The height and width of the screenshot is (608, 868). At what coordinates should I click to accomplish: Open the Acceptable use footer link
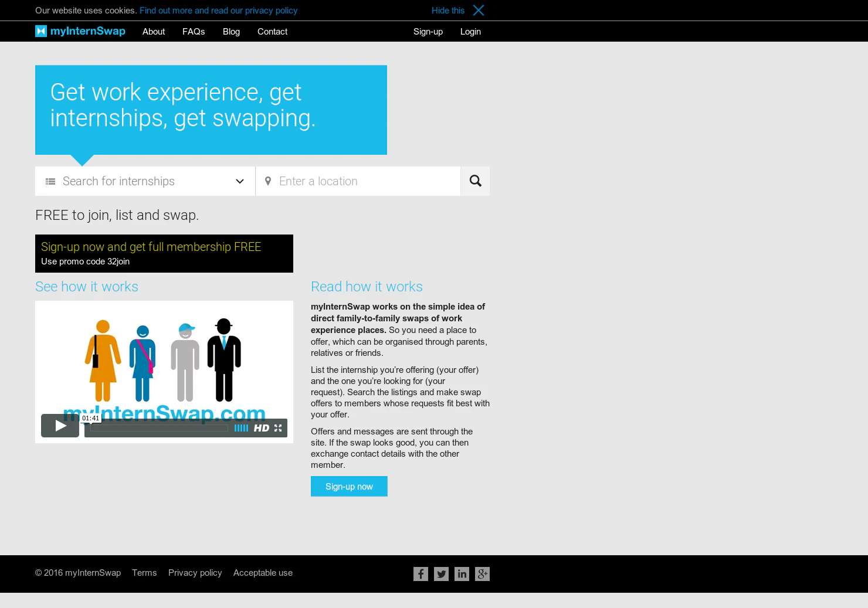263,573
